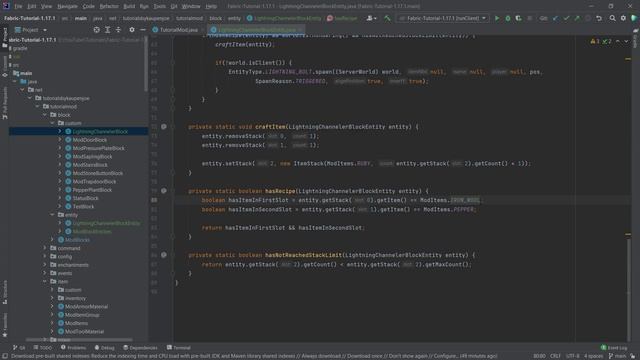Collapse the entity folder in tree

pos(52,215)
